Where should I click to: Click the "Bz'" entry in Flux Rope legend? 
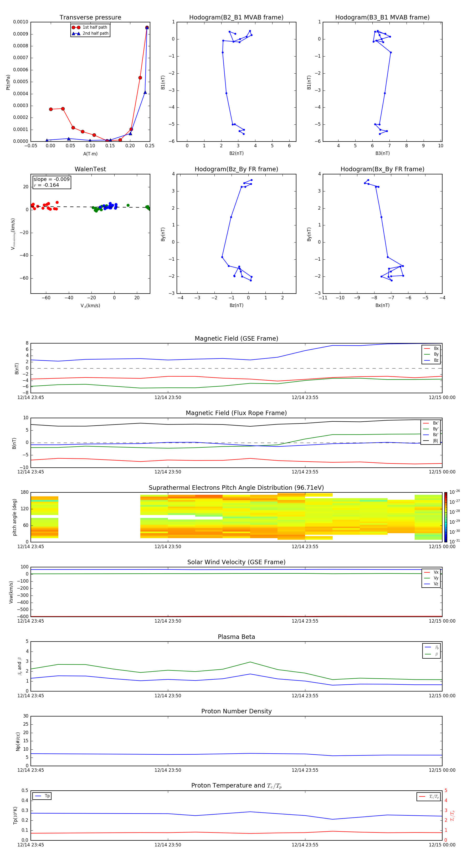point(431,435)
